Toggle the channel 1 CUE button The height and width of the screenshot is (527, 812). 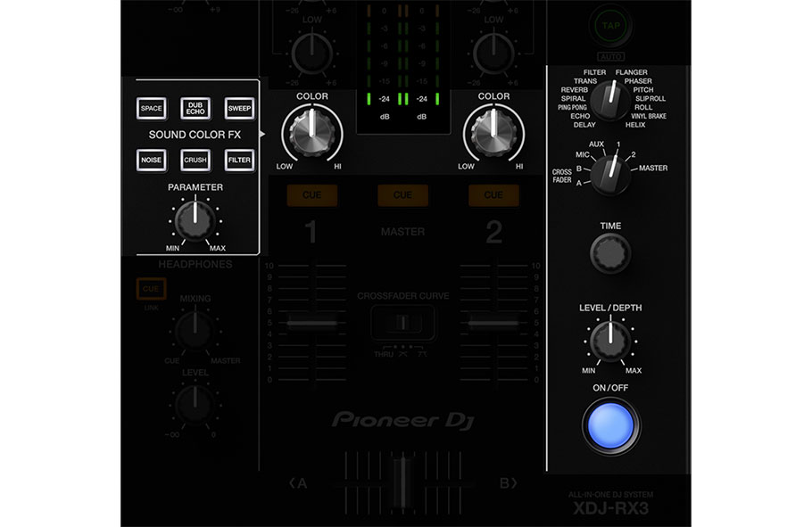click(x=311, y=195)
